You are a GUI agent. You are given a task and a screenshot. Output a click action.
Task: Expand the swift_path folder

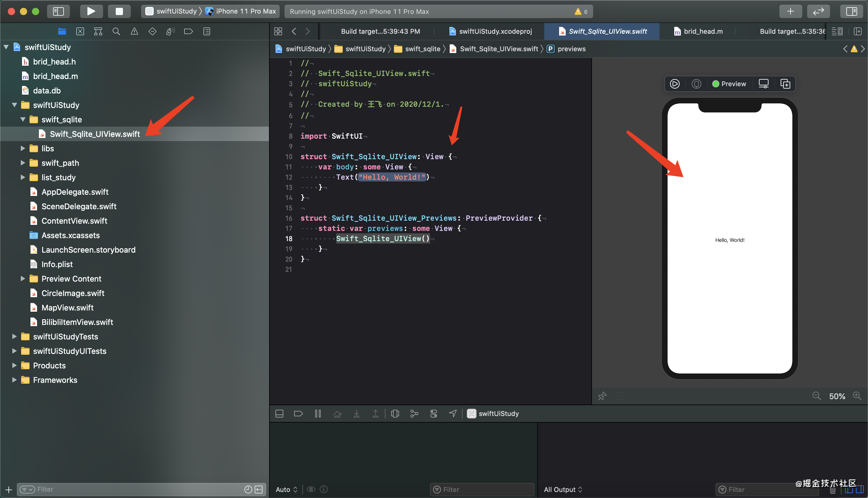click(23, 163)
